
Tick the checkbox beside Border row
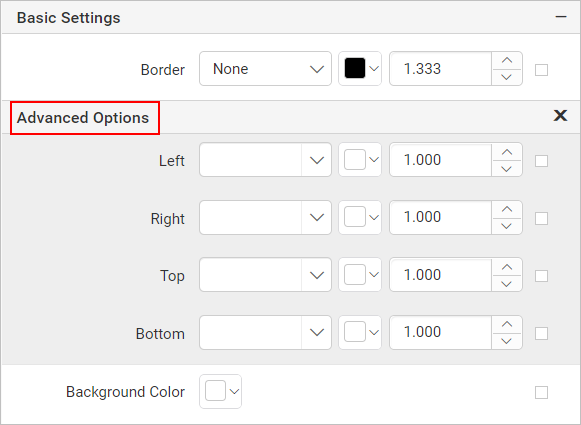click(541, 70)
